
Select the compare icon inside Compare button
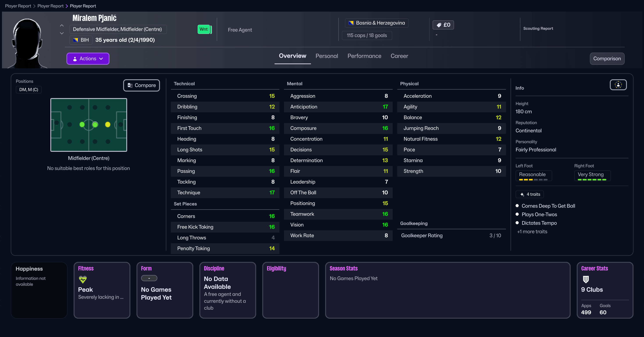(x=130, y=85)
